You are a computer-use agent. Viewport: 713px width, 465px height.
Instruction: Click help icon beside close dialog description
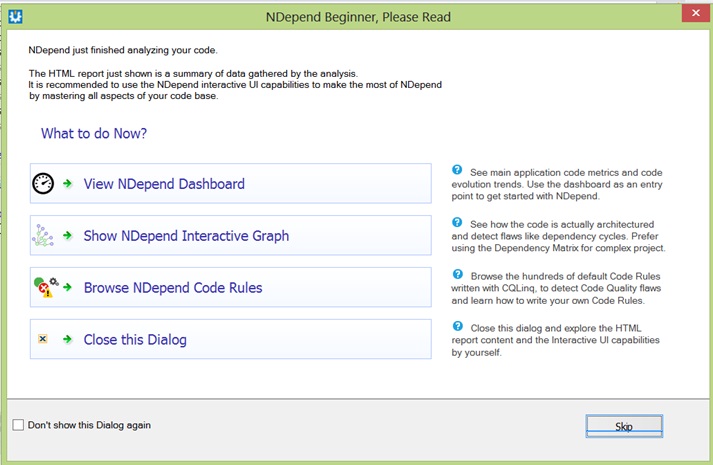pos(457,326)
